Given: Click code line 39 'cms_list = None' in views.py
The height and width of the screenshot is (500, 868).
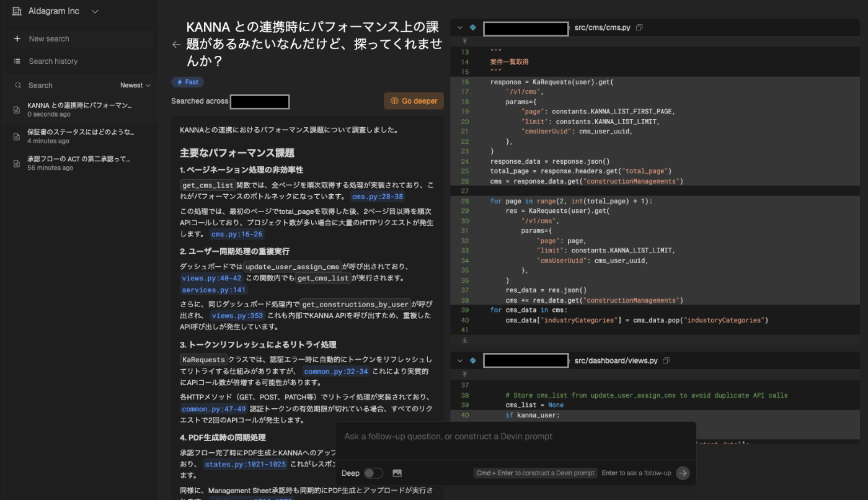Looking at the screenshot, I should 534,405.
